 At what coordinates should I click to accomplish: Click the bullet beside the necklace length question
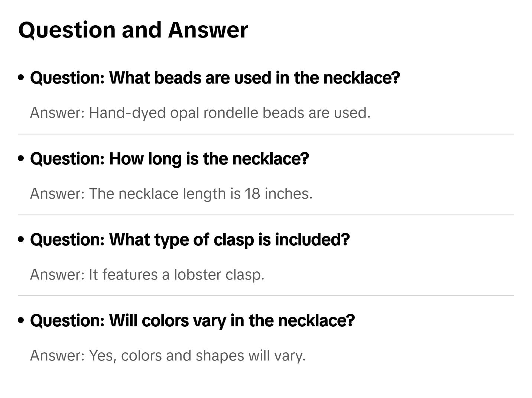pos(21,159)
